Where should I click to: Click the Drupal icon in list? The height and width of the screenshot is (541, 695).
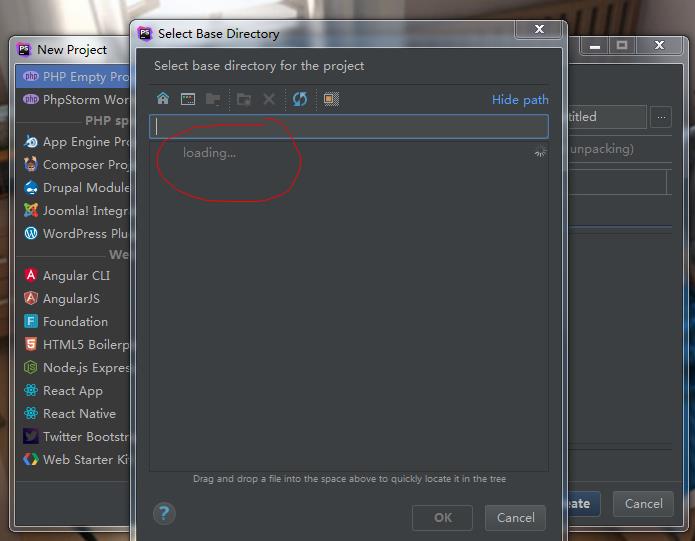(31, 187)
